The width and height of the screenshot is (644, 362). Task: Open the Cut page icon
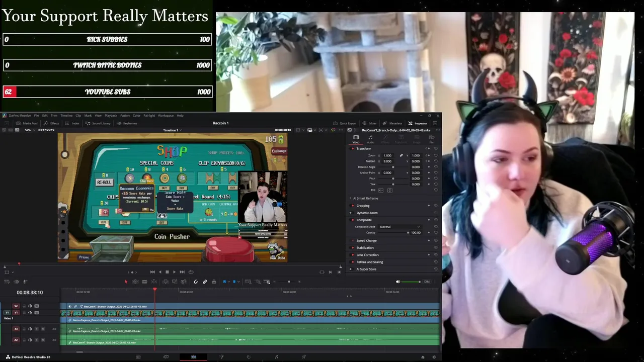click(166, 357)
